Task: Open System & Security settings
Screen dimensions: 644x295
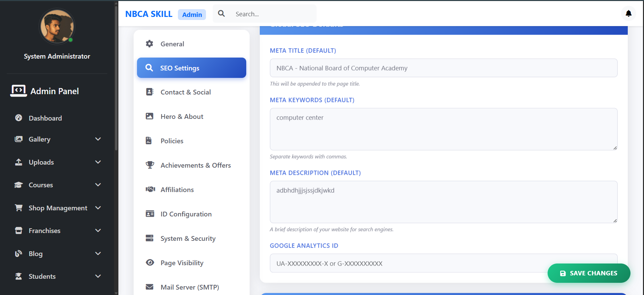Action: 188,238
